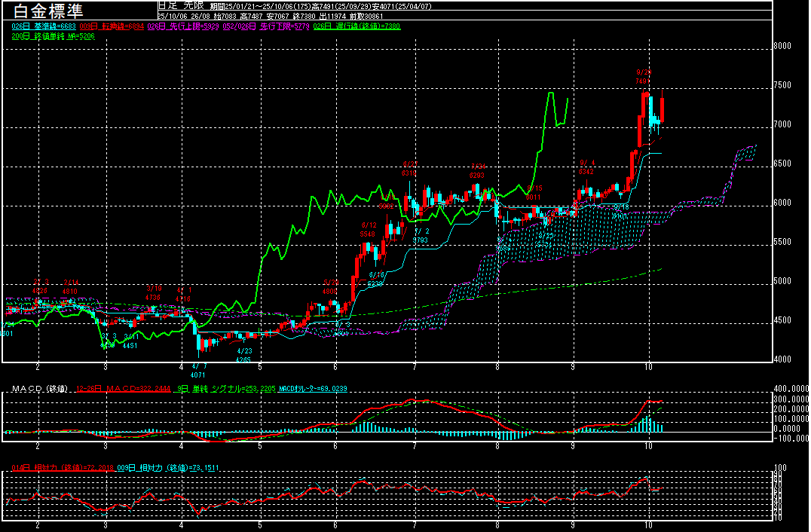Click the 7/2 low label 5793
This screenshot has width=811, height=532.
click(420, 240)
